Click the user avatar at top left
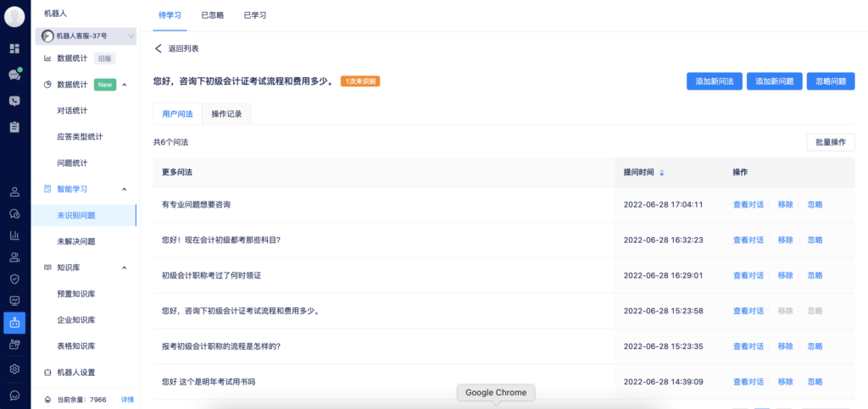The width and height of the screenshot is (868, 409). point(15,17)
